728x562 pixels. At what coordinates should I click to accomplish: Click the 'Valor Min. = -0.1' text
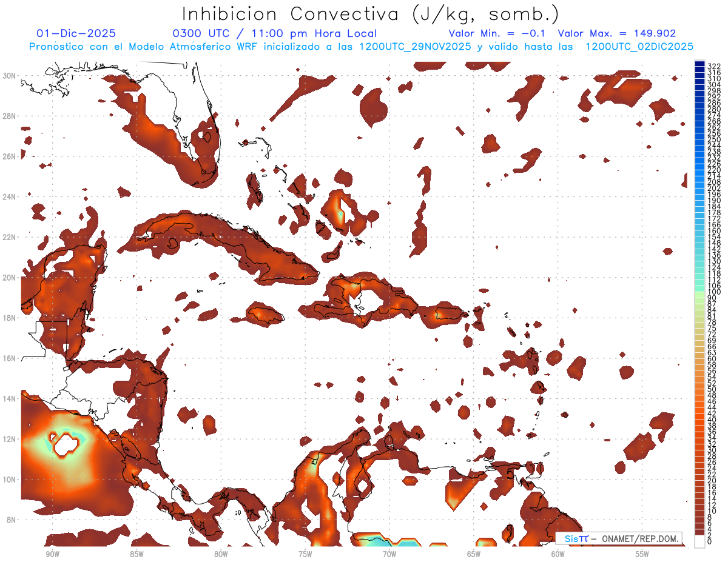pyautogui.click(x=497, y=34)
